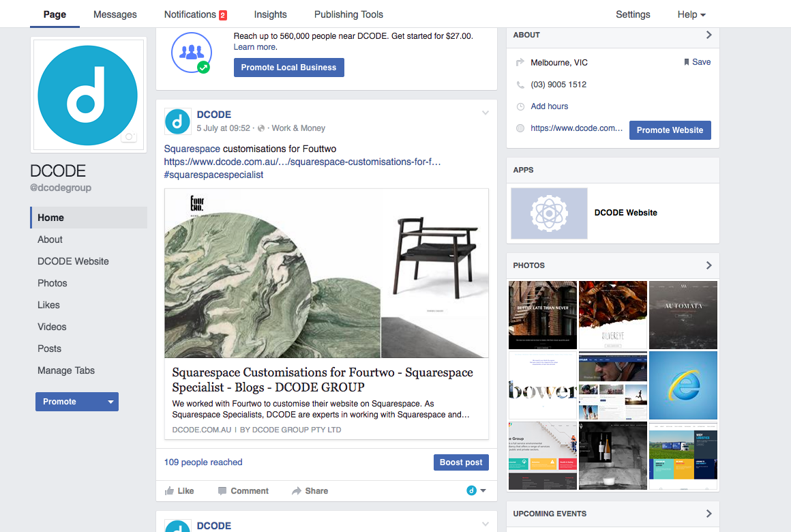This screenshot has width=791, height=532.
Task: Expand the Photos section arrow
Action: pyautogui.click(x=708, y=265)
